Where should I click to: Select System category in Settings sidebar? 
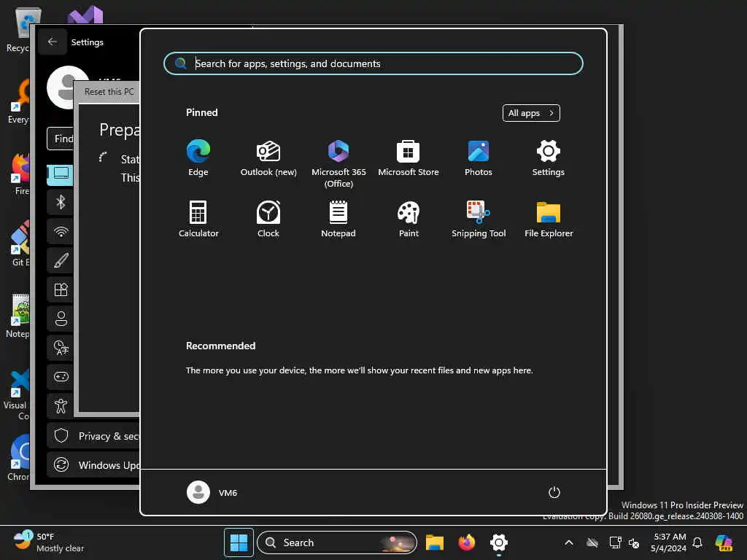point(61,174)
